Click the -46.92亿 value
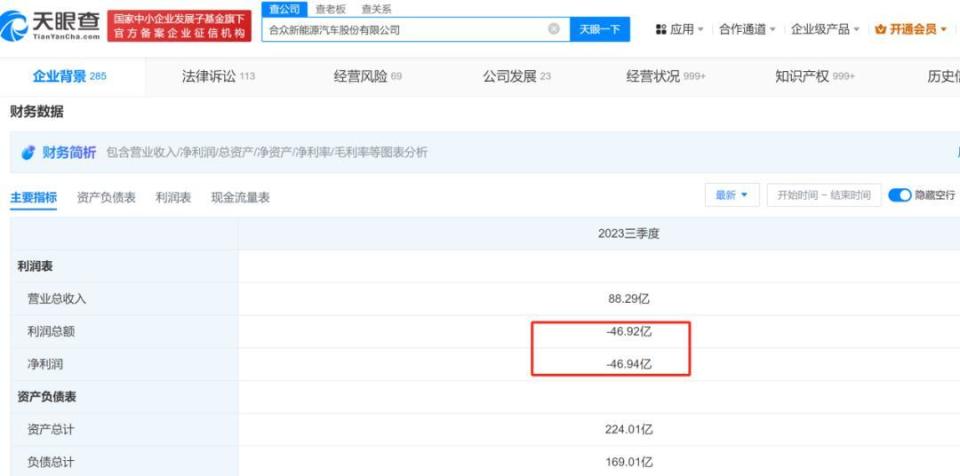The width and height of the screenshot is (960, 476). pos(629,331)
